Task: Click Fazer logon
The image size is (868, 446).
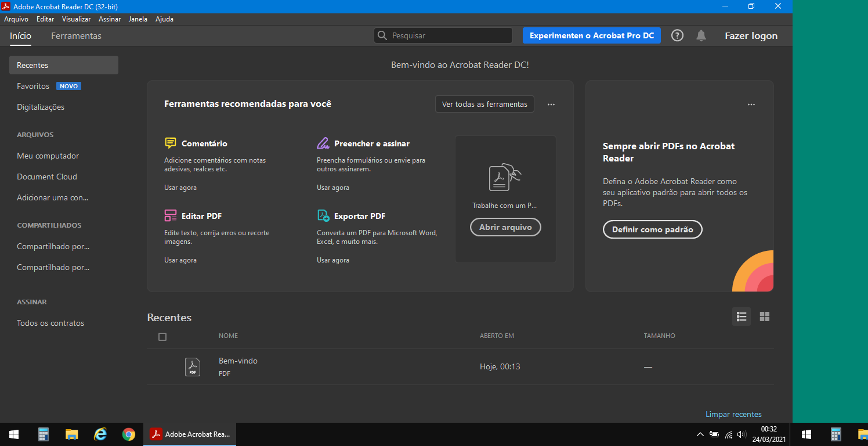Action: pos(751,35)
